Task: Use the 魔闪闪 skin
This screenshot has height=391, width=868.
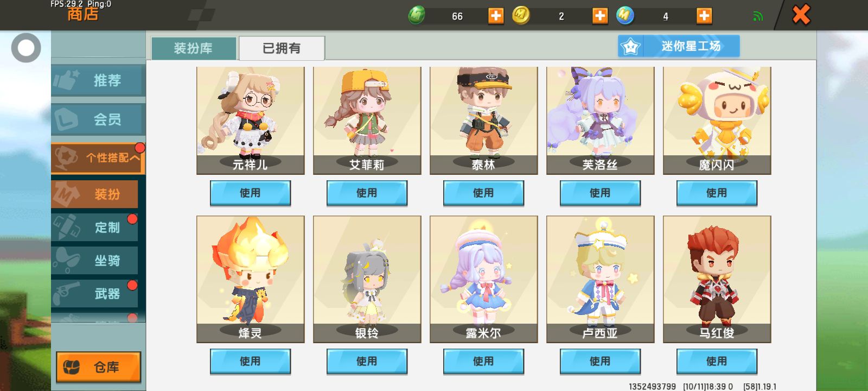Action: pos(717,193)
